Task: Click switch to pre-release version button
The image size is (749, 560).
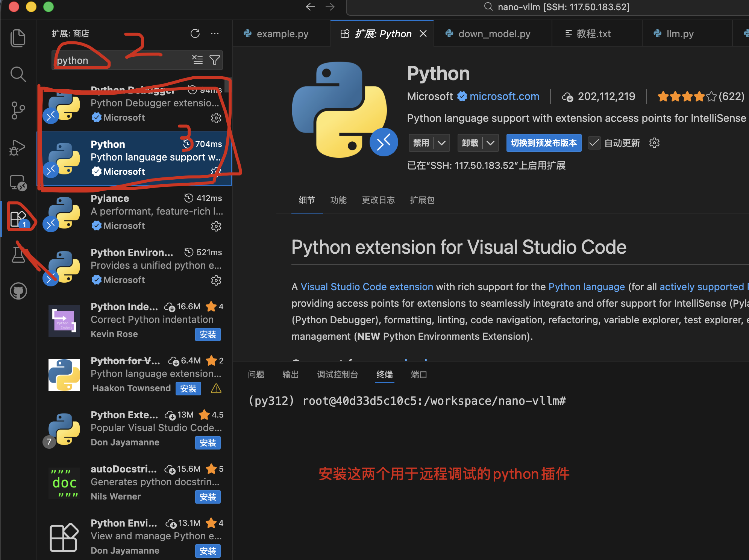Action: click(x=543, y=143)
